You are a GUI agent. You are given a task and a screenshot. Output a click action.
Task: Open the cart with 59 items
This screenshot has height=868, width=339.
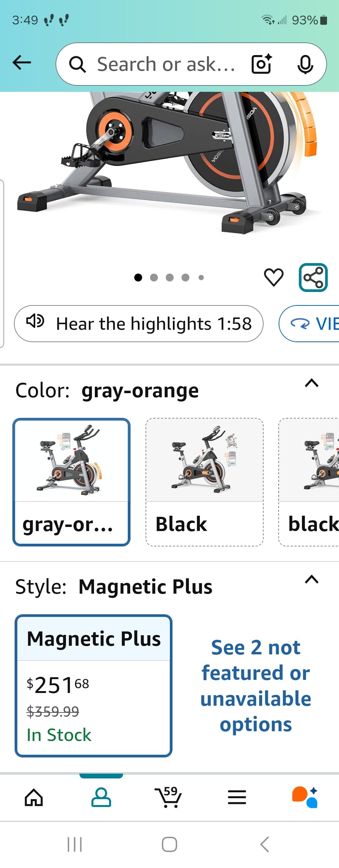click(x=168, y=797)
